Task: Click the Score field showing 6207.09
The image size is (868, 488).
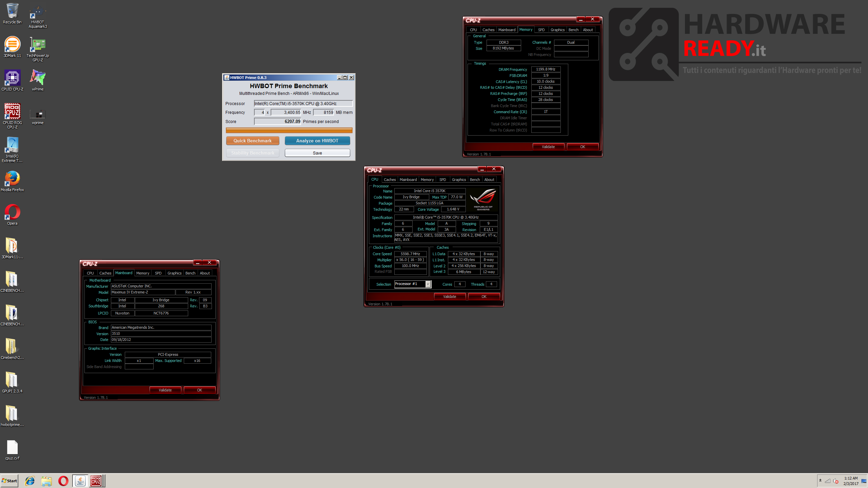Action: 278,121
